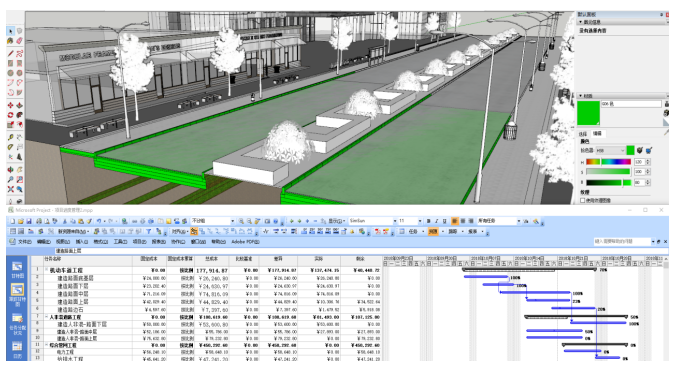Click the Gantt chart view button in sidebar
Viewport: 699px width, 377px height.
coord(17,270)
